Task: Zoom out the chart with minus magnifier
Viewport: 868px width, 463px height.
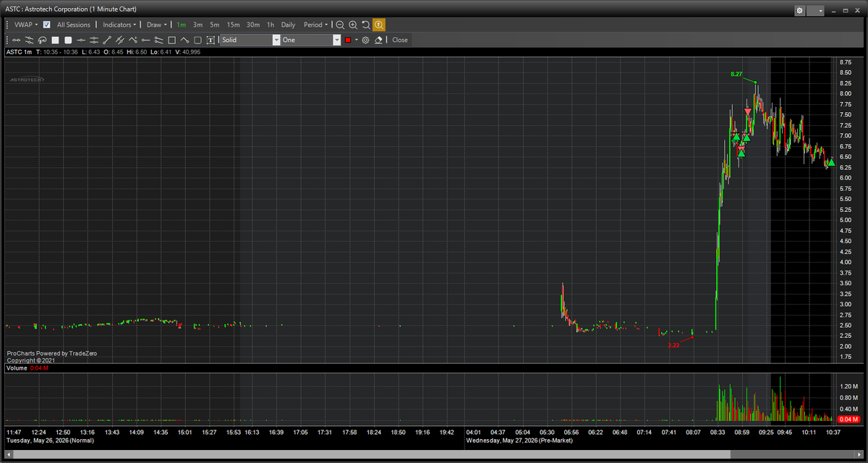Action: [340, 25]
